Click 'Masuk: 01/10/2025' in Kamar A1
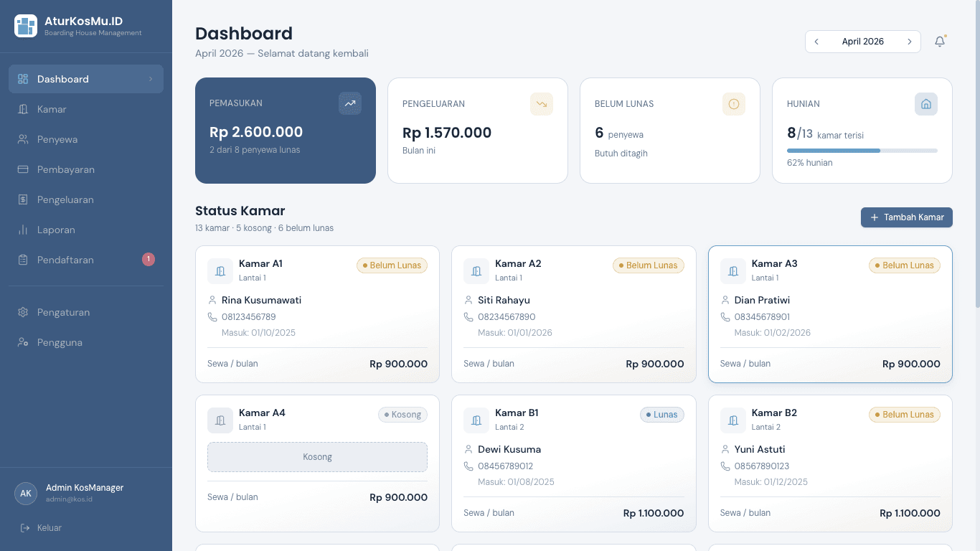The image size is (980, 551). (258, 333)
